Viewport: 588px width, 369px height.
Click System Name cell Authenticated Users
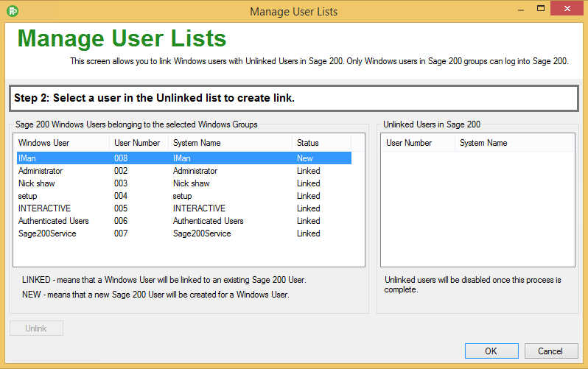(x=208, y=221)
